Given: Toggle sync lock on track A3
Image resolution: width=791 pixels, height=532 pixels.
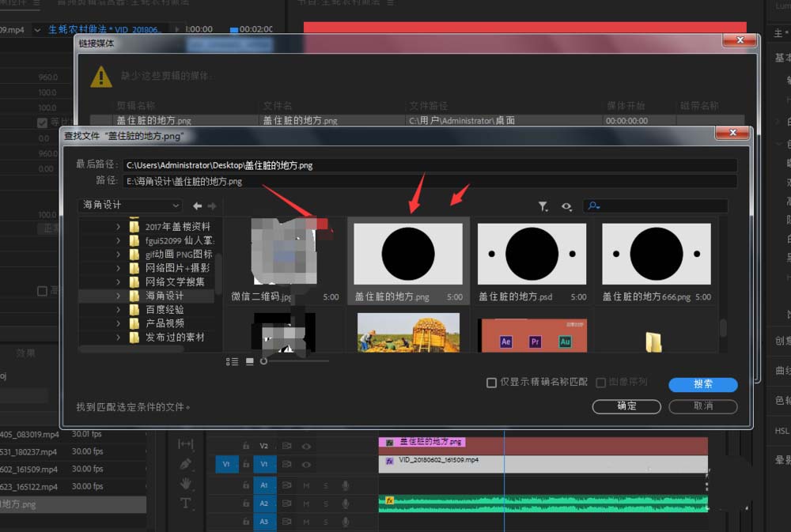Looking at the screenshot, I should [x=286, y=522].
